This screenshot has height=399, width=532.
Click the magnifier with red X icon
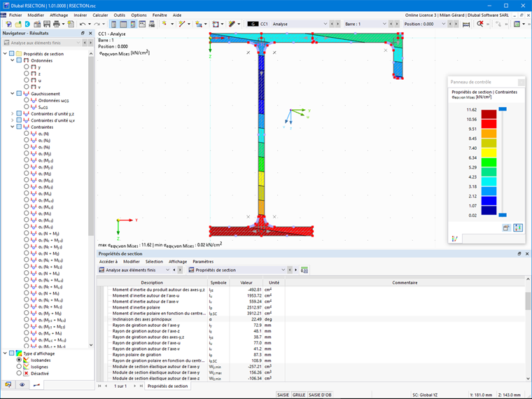point(479,24)
